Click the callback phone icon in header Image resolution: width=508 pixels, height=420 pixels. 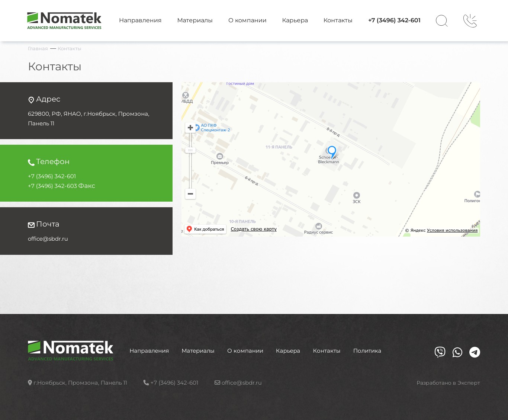pos(470,21)
